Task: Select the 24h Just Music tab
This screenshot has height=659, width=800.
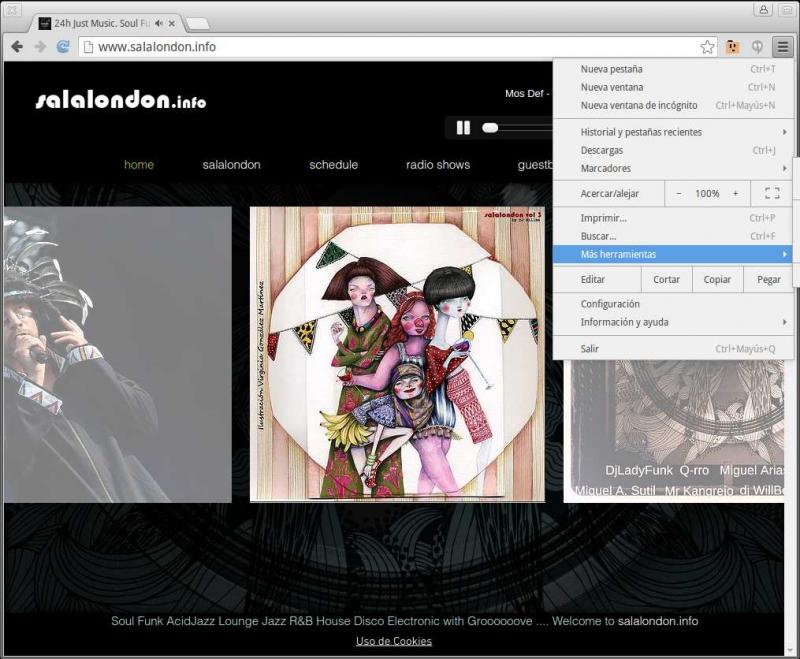Action: 107,23
